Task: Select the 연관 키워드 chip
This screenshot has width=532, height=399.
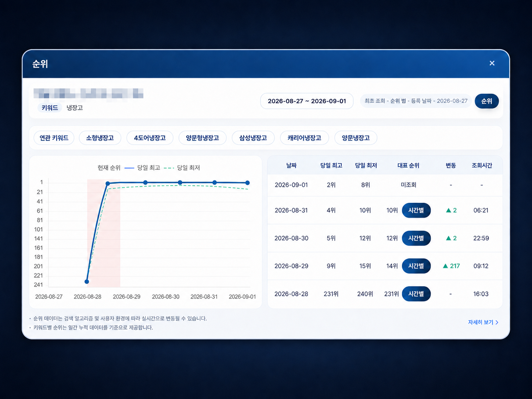Action: pyautogui.click(x=54, y=138)
